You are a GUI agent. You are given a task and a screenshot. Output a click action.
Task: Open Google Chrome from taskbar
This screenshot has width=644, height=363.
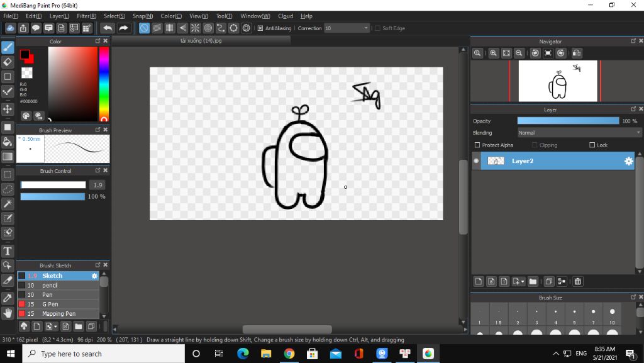click(289, 354)
